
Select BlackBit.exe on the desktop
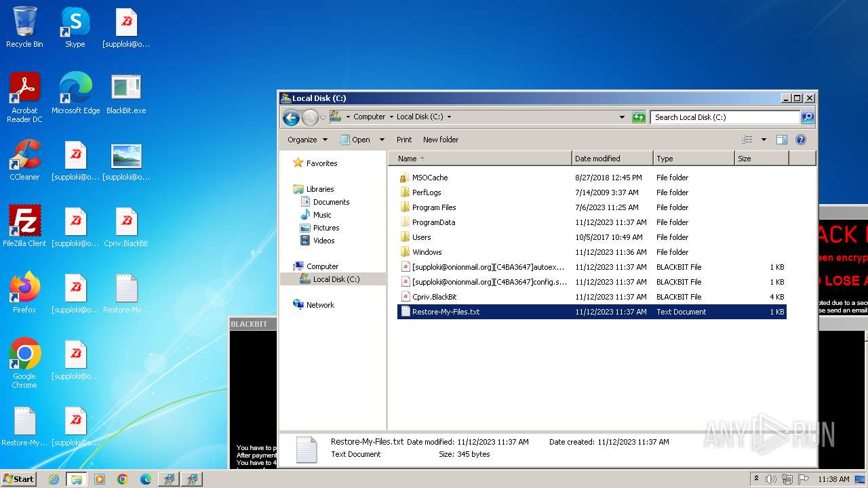click(126, 94)
